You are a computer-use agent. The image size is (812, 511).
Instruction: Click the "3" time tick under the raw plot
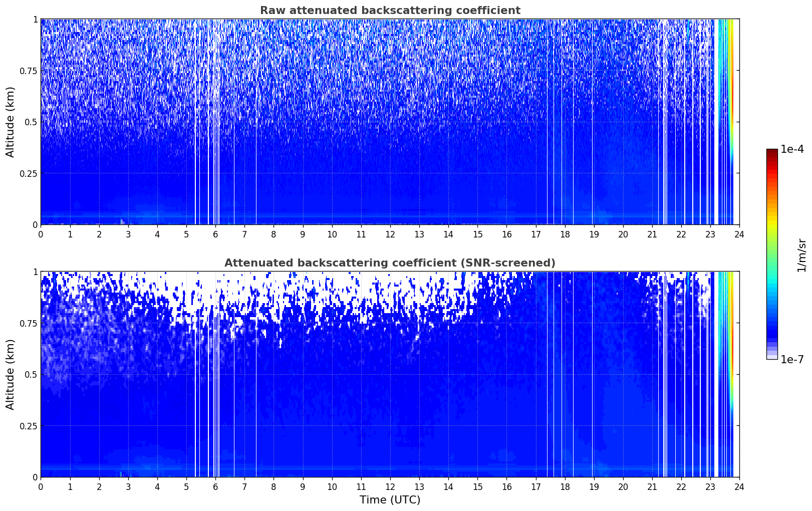(x=128, y=234)
